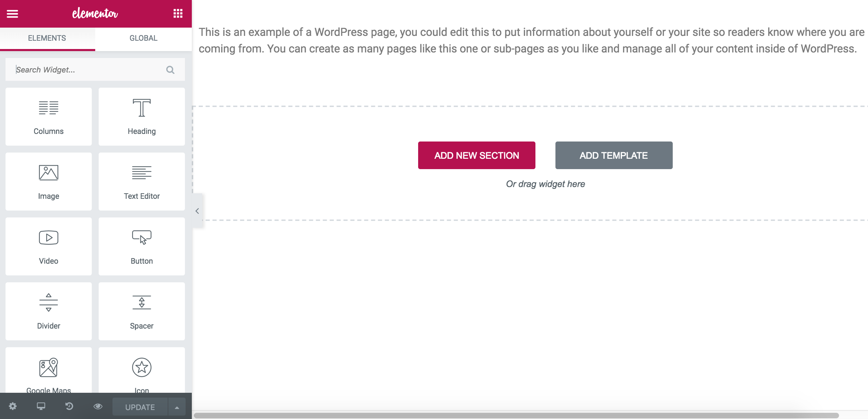Click the undo history icon

coord(69,407)
